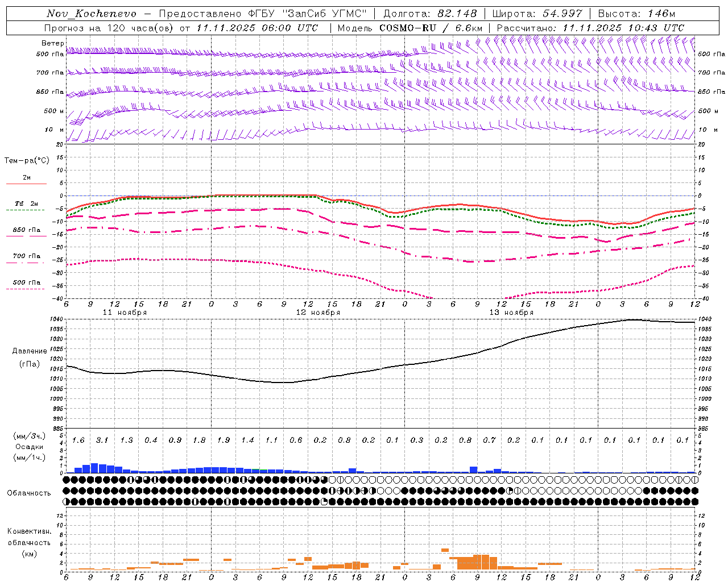Click the Тем-ра(°C) axis label

tap(27, 161)
